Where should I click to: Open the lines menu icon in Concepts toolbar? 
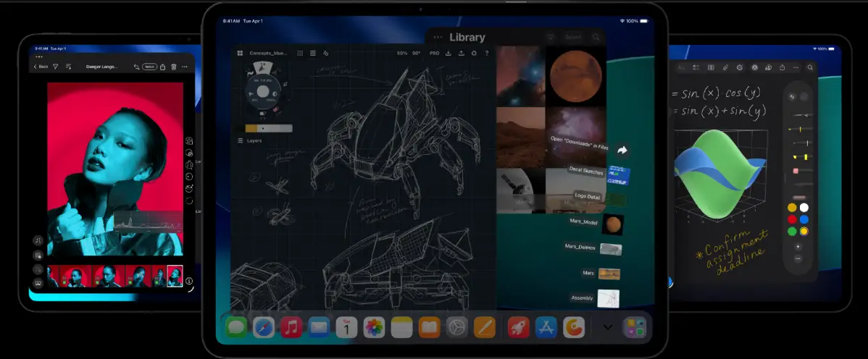(313, 53)
